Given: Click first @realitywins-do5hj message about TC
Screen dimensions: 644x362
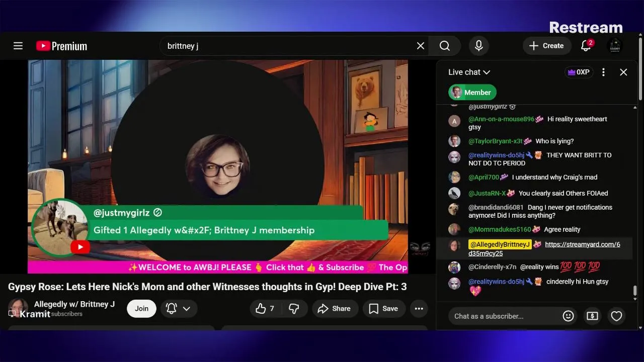Looking at the screenshot, I should tap(540, 159).
